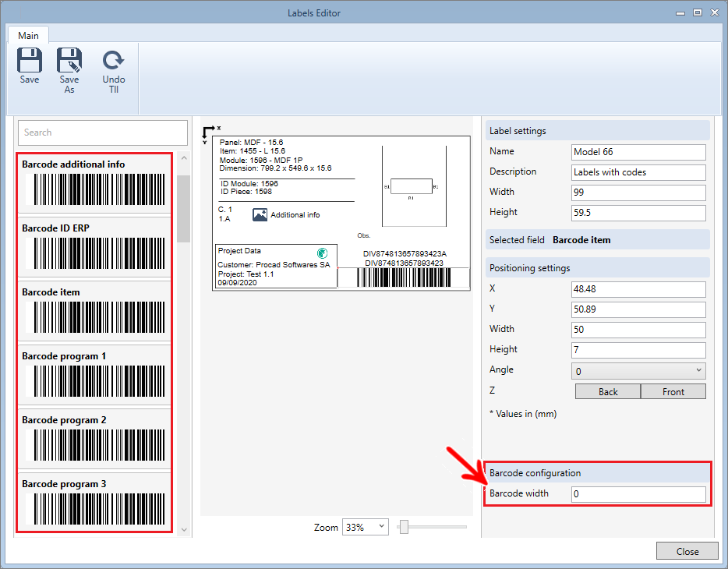Focus the Search field
Viewport: 728px width, 569px height.
(103, 133)
